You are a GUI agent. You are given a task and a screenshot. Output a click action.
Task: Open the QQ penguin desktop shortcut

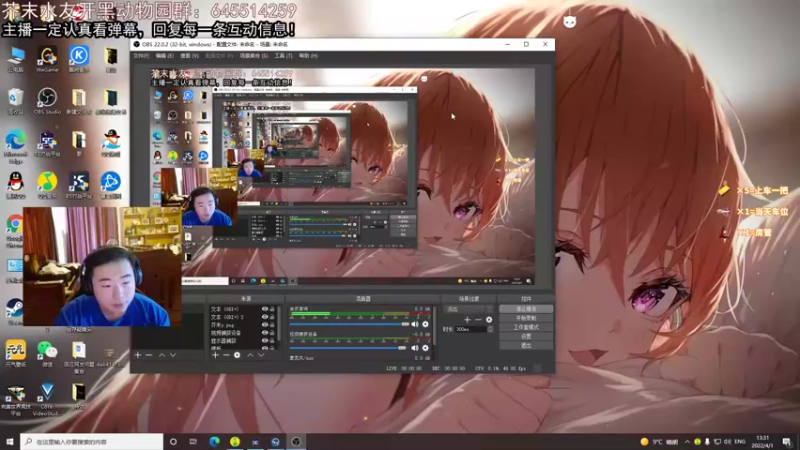tap(15, 185)
